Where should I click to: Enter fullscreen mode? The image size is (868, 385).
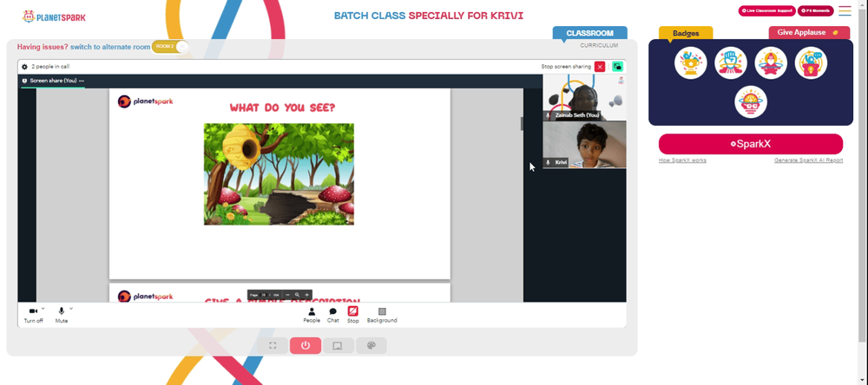pos(273,346)
